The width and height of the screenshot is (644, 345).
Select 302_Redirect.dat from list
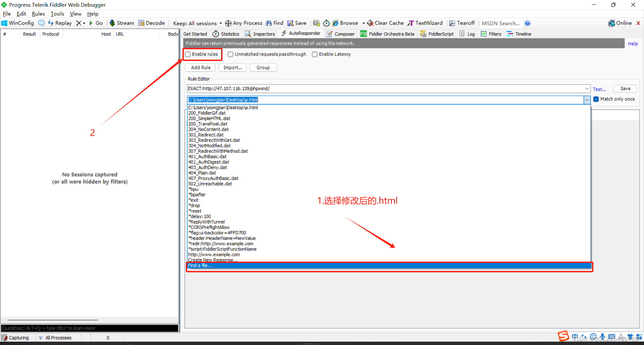pyautogui.click(x=389, y=135)
